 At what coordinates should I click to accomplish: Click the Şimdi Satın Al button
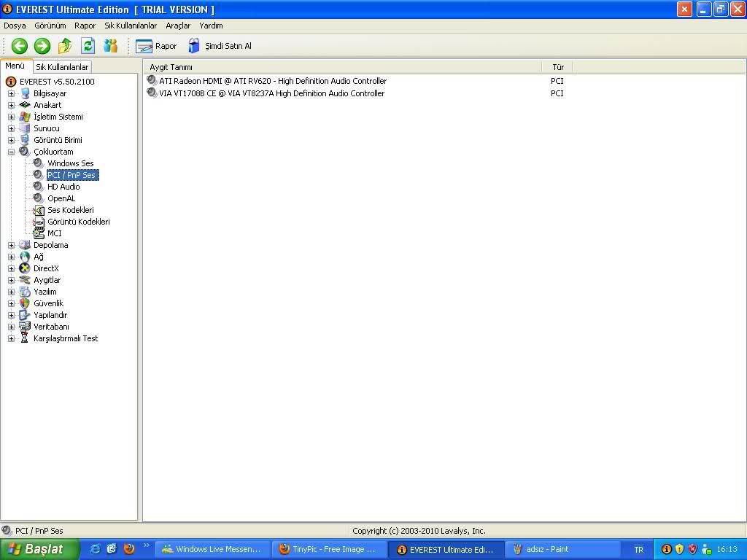click(220, 46)
